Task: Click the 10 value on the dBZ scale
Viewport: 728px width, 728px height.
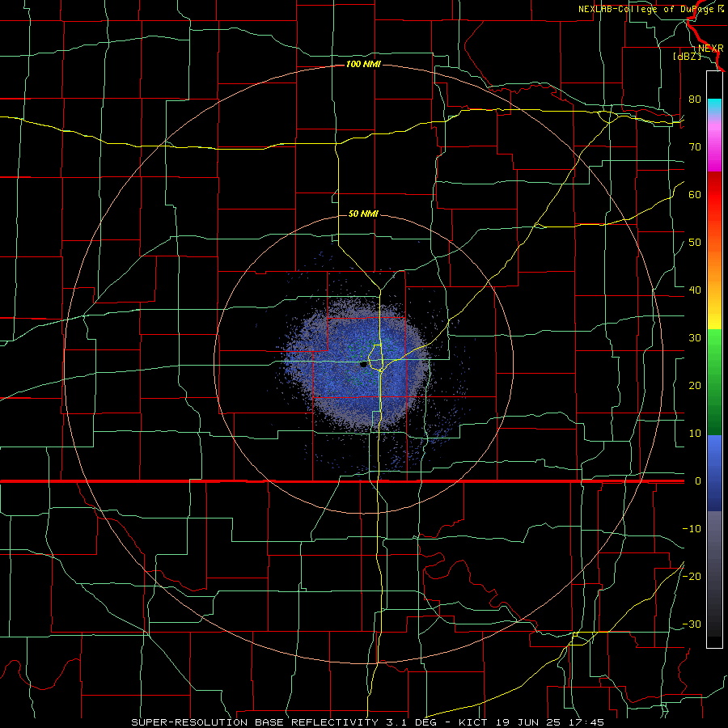Action: (x=695, y=434)
